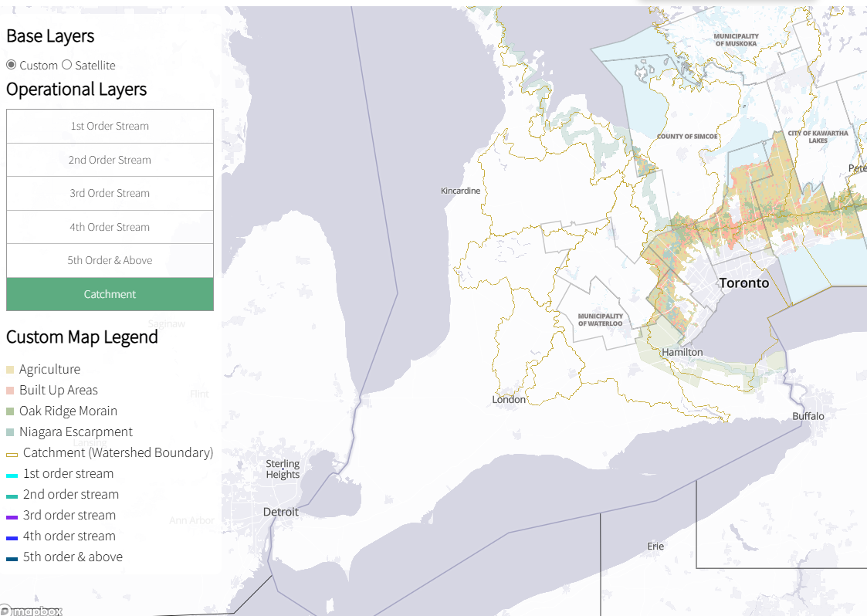Click the Buffalo city label

pos(808,416)
